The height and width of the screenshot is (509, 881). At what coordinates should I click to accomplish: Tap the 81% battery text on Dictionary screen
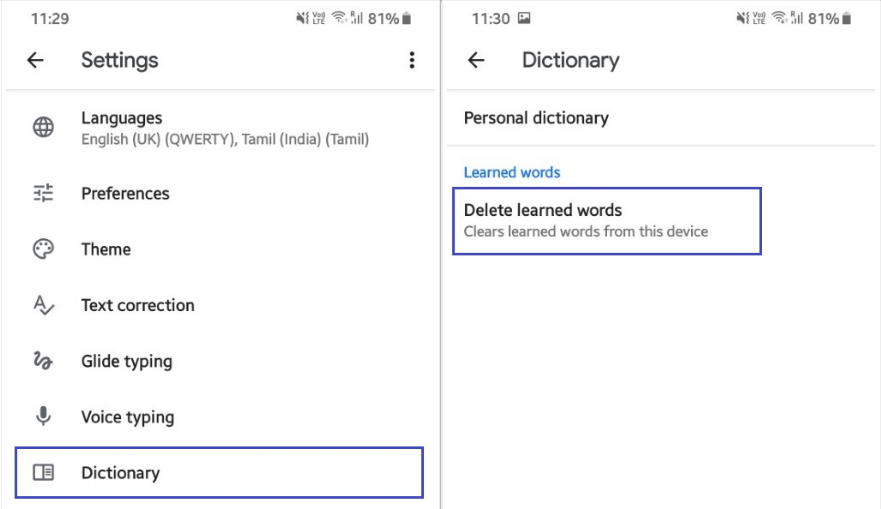[x=823, y=19]
